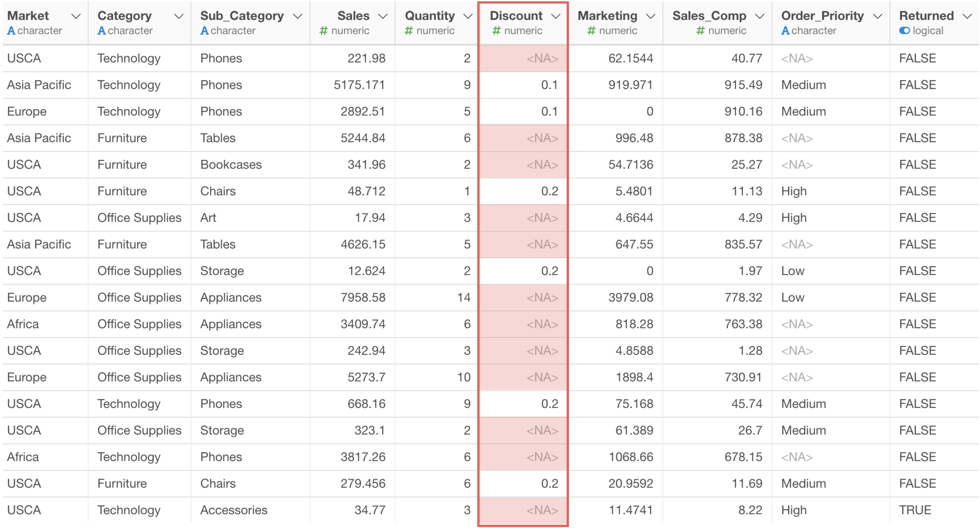Click the character type icon under Sub_Category
Image resolution: width=980 pixels, height=528 pixels.
(x=204, y=30)
